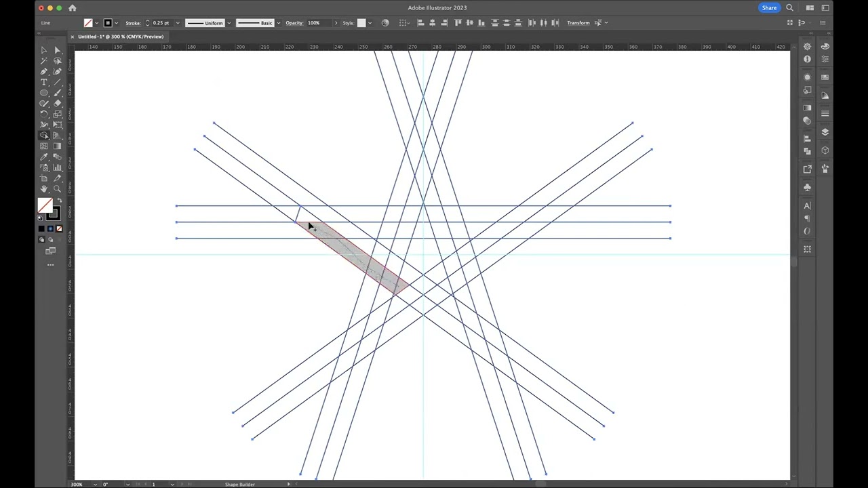
Task: Select the Untitled-1 document tab
Action: (x=121, y=37)
